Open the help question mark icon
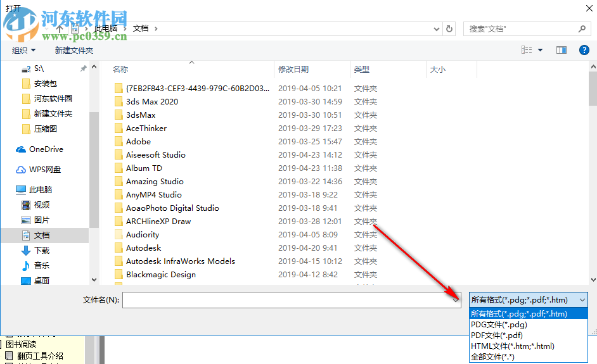This screenshot has width=597, height=364. coord(584,50)
